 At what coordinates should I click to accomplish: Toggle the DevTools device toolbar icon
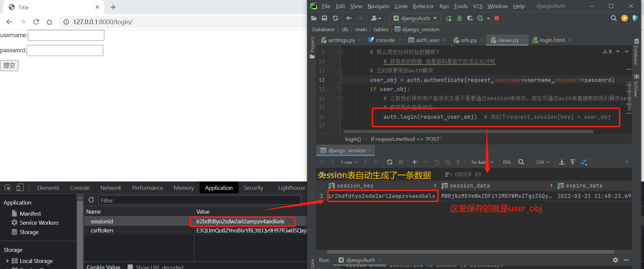(x=20, y=188)
